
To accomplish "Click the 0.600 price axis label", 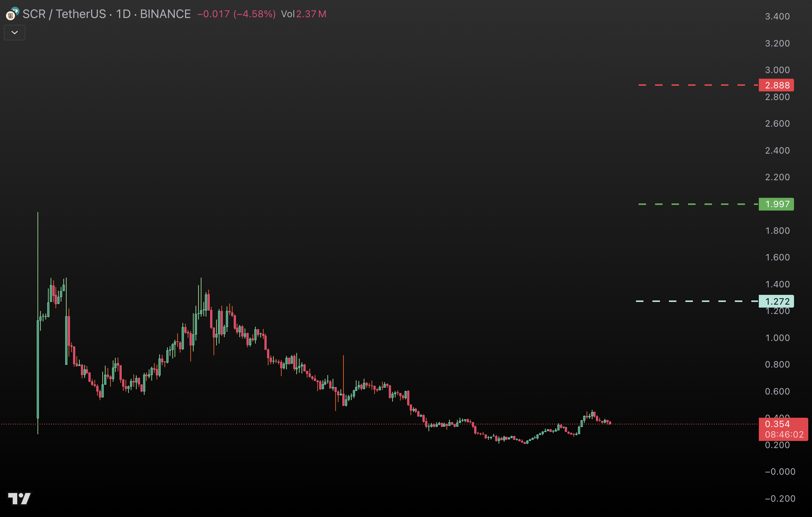I will click(777, 391).
